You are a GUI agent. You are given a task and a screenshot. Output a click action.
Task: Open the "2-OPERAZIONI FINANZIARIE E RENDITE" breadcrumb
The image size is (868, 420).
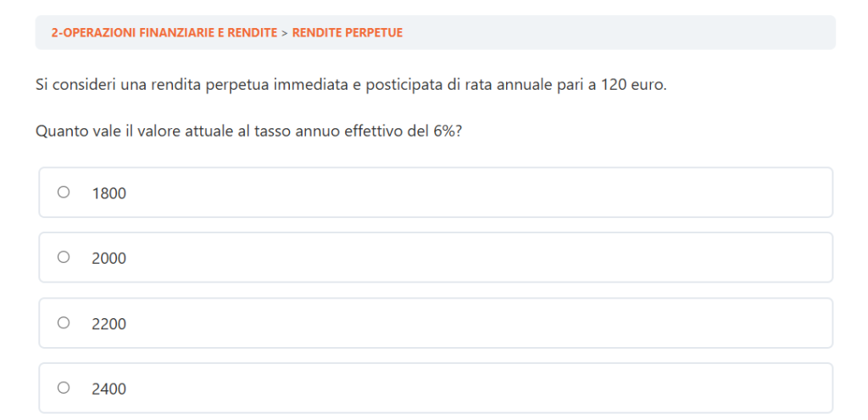pos(164,33)
